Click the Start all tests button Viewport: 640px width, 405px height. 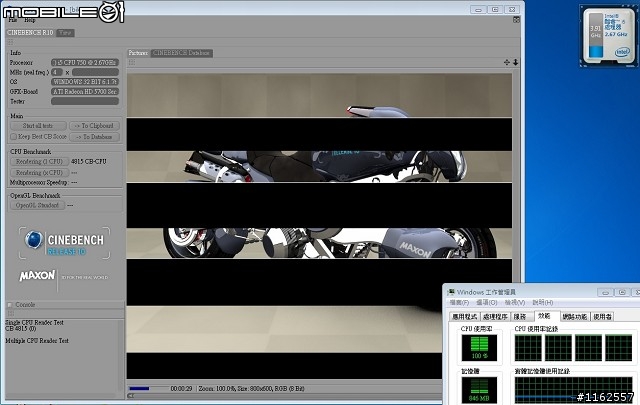pyautogui.click(x=38, y=126)
